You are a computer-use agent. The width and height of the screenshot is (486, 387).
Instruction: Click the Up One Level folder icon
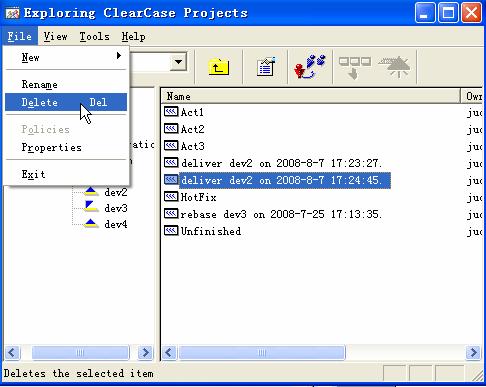coord(219,67)
